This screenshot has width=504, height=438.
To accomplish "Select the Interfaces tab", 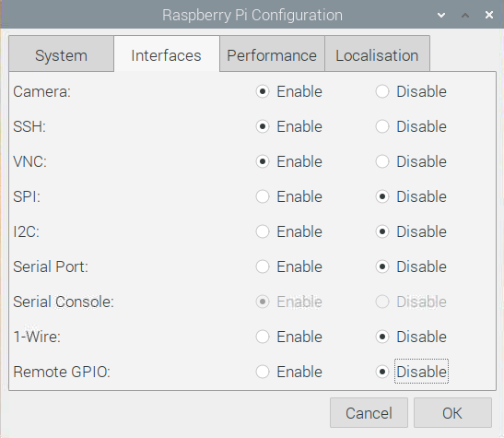I will (167, 53).
